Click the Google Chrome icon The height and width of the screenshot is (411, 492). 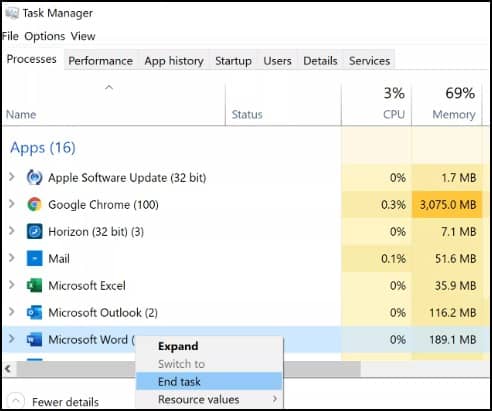(x=34, y=204)
